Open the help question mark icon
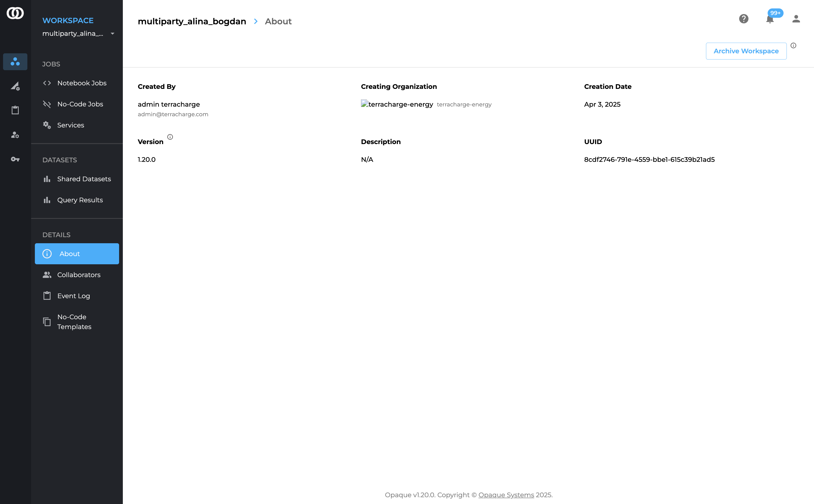 point(744,19)
